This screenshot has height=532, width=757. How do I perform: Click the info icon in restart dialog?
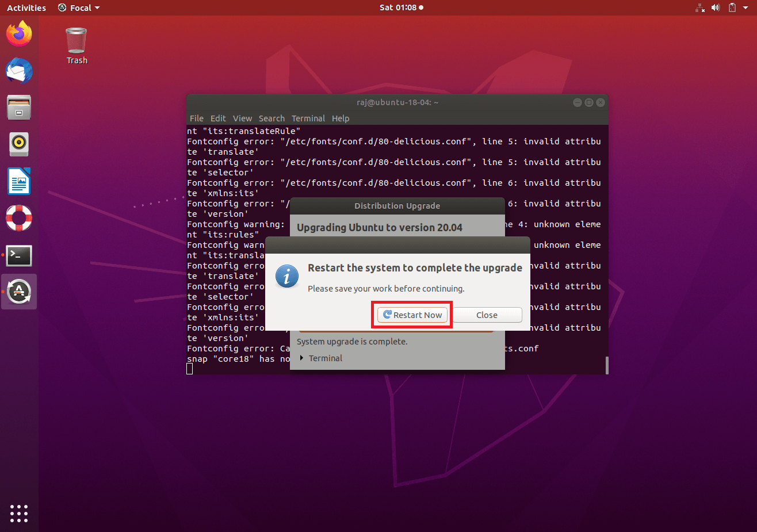tap(287, 277)
